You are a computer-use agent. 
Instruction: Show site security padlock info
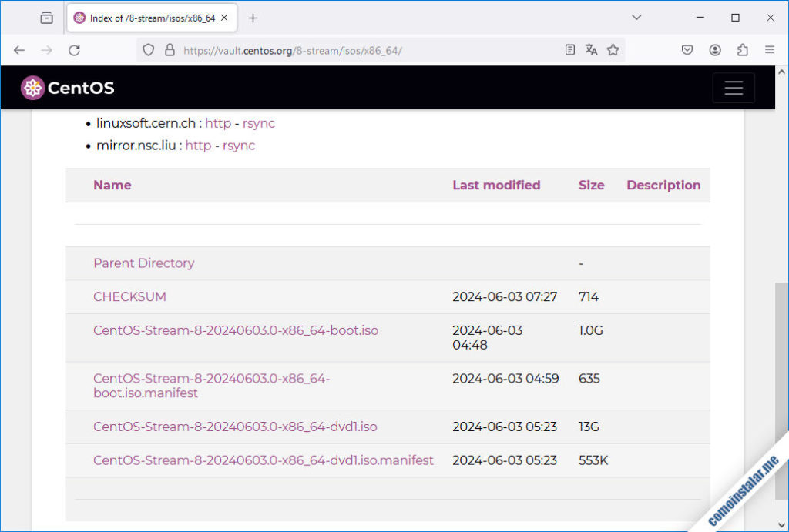pos(170,50)
